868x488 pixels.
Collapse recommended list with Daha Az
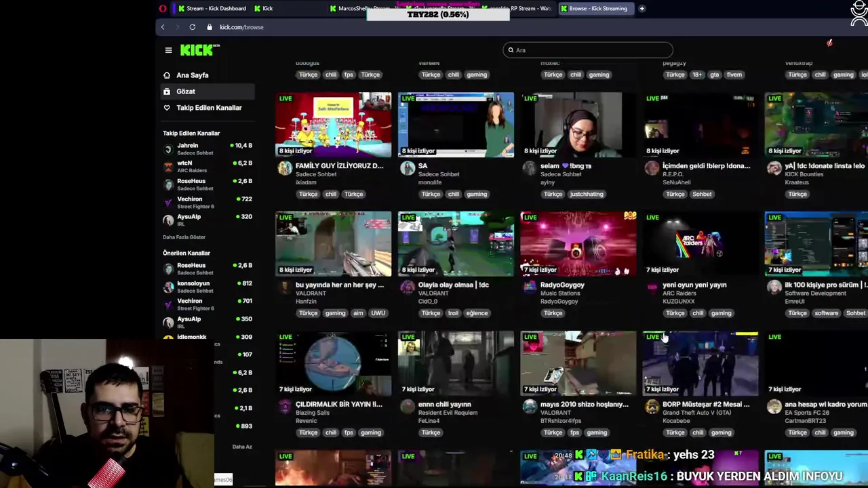tap(242, 447)
